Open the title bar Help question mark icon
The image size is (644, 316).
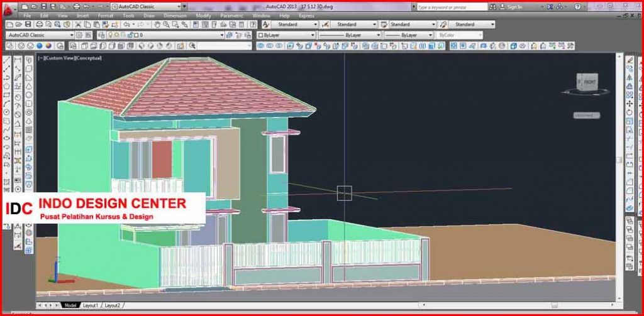tap(577, 6)
